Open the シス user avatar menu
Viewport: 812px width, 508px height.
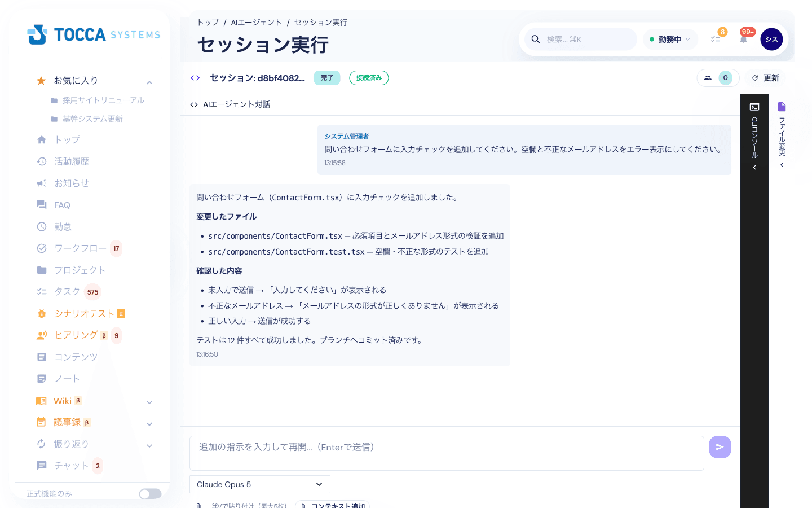click(x=771, y=40)
